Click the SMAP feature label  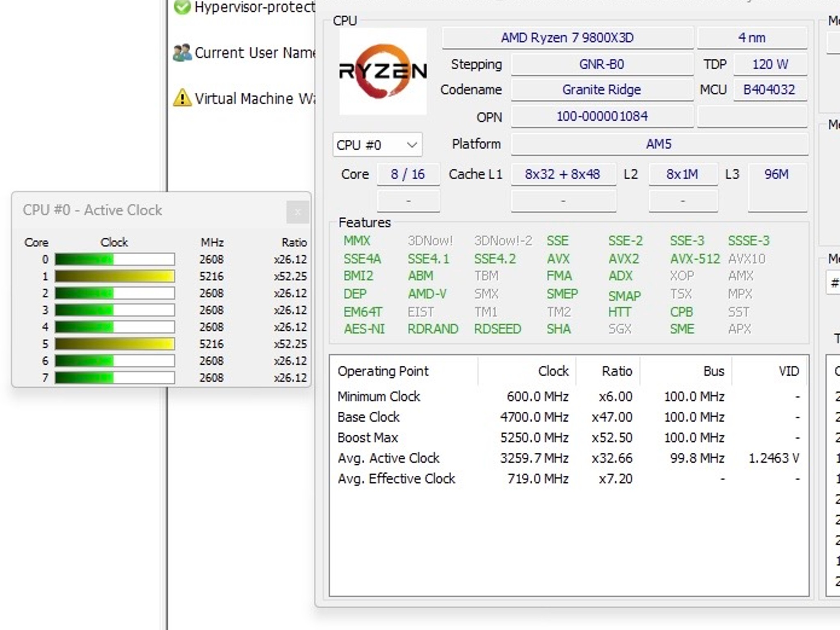click(x=624, y=296)
